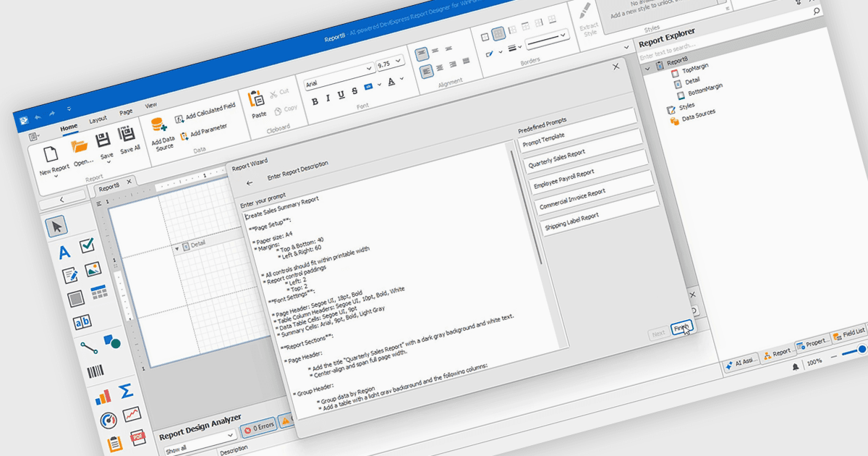868x456 pixels.
Task: Open the Arial font name dropdown
Action: point(369,67)
